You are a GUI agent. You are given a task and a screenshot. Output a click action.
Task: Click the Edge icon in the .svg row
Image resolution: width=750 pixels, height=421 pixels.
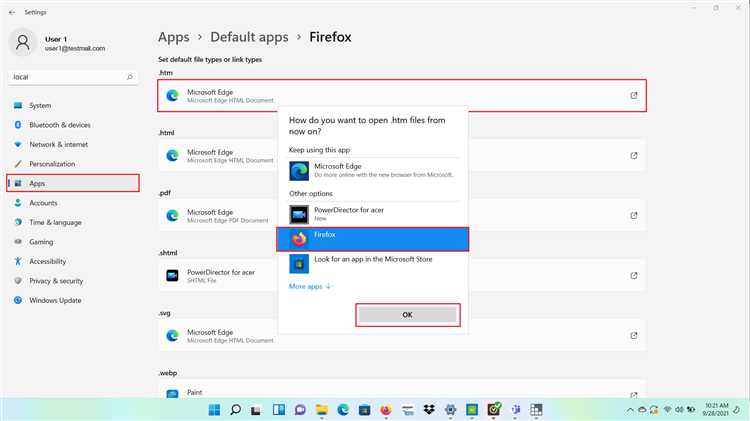pos(172,336)
